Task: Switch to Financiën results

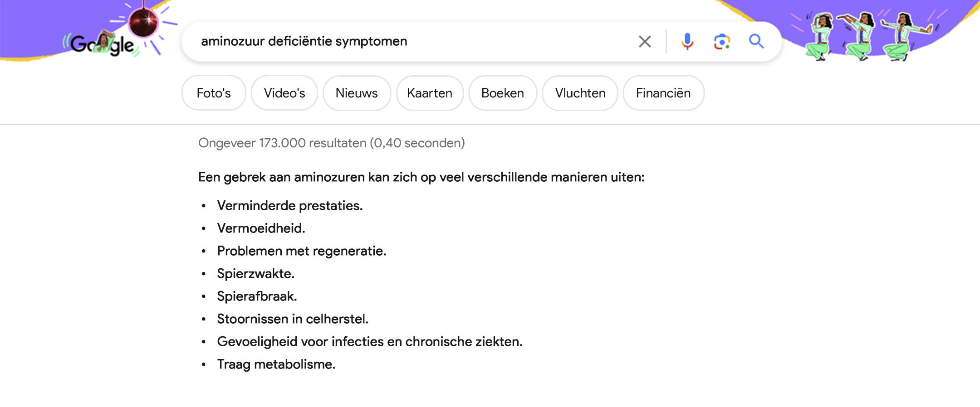Action: 663,93
